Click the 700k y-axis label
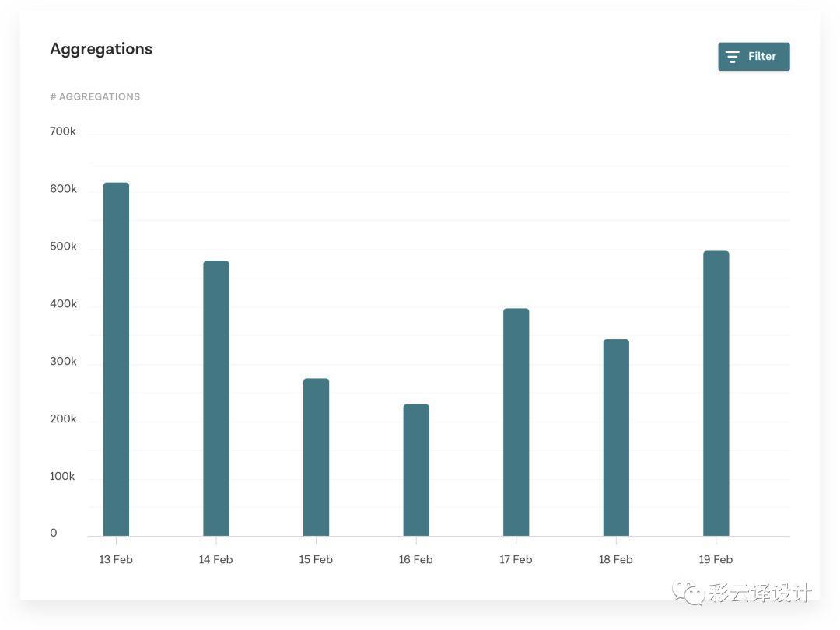The width and height of the screenshot is (840, 630). [63, 131]
